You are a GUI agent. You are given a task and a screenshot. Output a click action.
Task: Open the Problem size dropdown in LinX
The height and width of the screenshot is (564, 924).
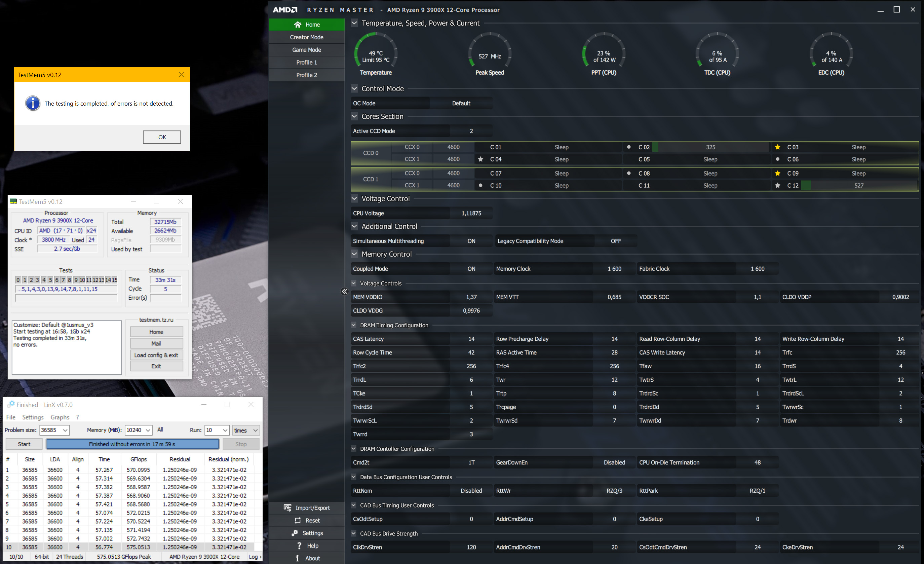(x=65, y=430)
